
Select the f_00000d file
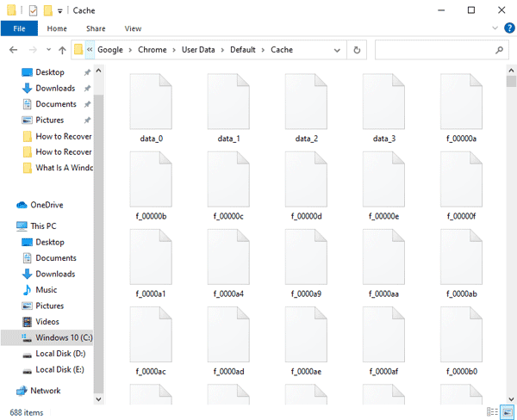(x=306, y=186)
